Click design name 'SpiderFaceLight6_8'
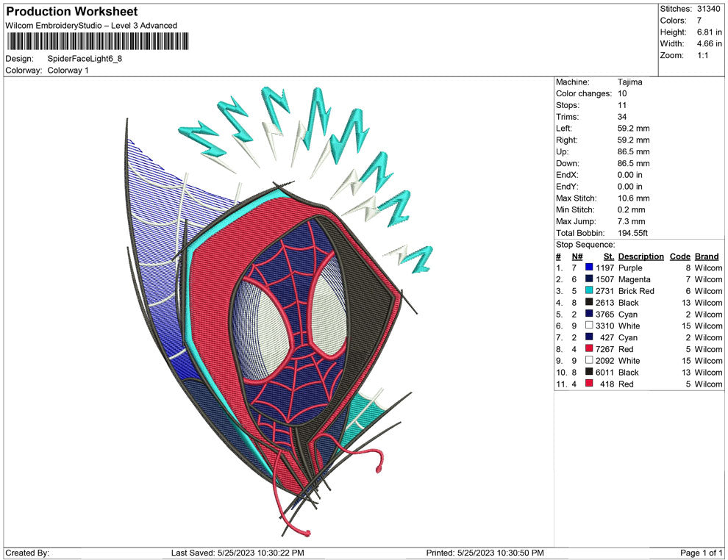 85,59
